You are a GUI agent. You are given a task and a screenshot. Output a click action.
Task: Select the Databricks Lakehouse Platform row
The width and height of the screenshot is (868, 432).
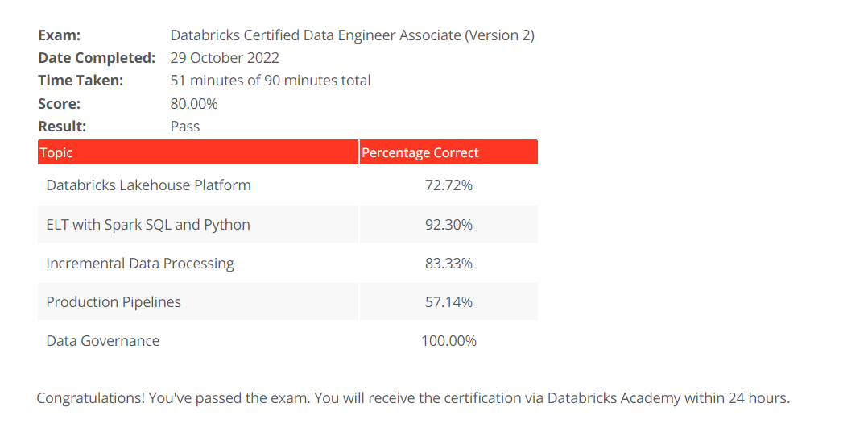pyautogui.click(x=148, y=185)
